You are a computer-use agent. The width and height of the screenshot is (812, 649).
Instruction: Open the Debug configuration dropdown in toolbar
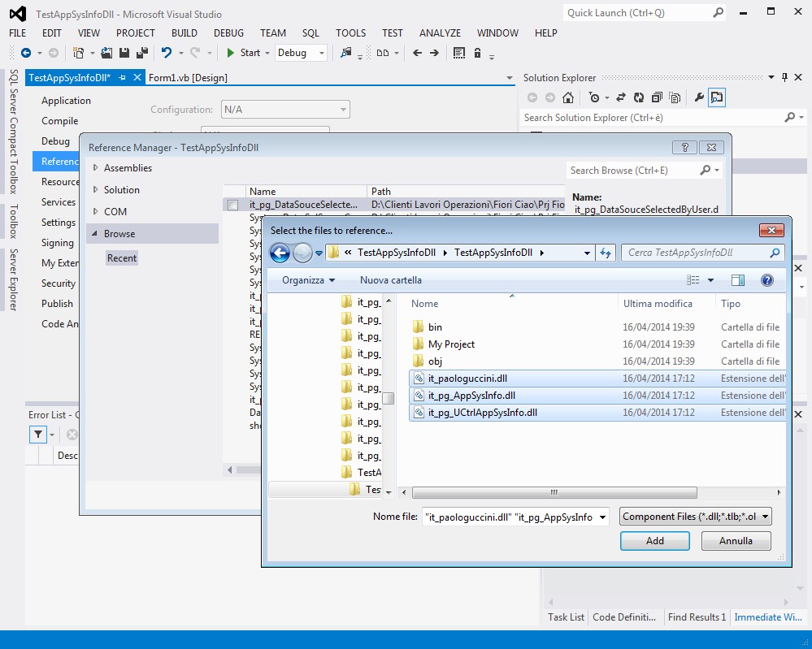pyautogui.click(x=322, y=53)
